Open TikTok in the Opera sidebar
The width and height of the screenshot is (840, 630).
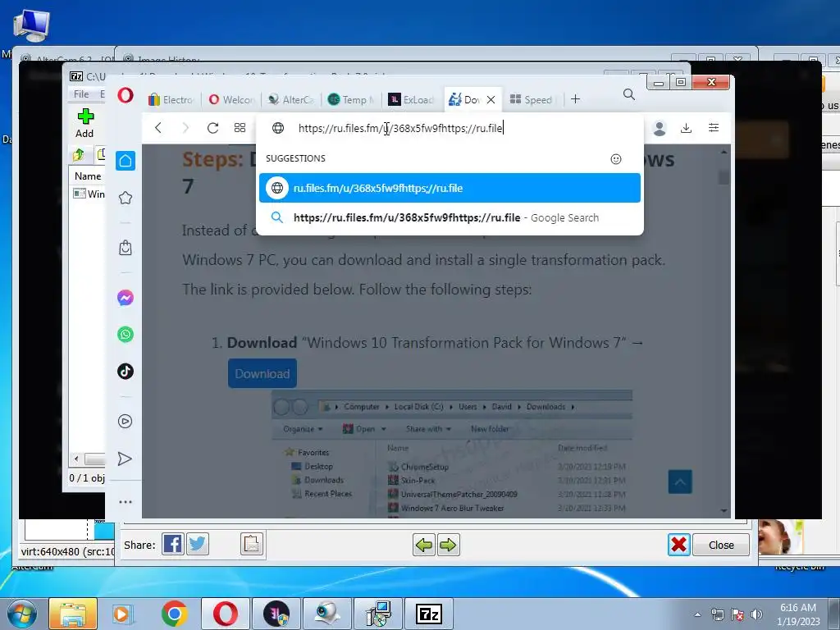126,372
